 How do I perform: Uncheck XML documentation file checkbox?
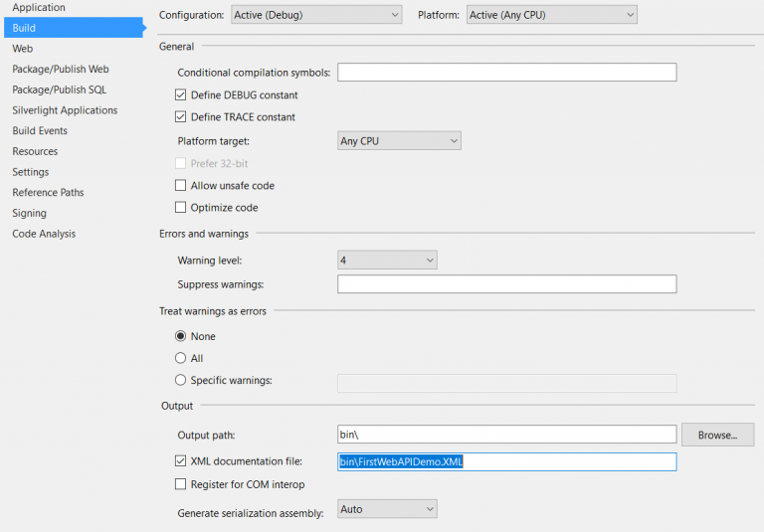tap(180, 460)
